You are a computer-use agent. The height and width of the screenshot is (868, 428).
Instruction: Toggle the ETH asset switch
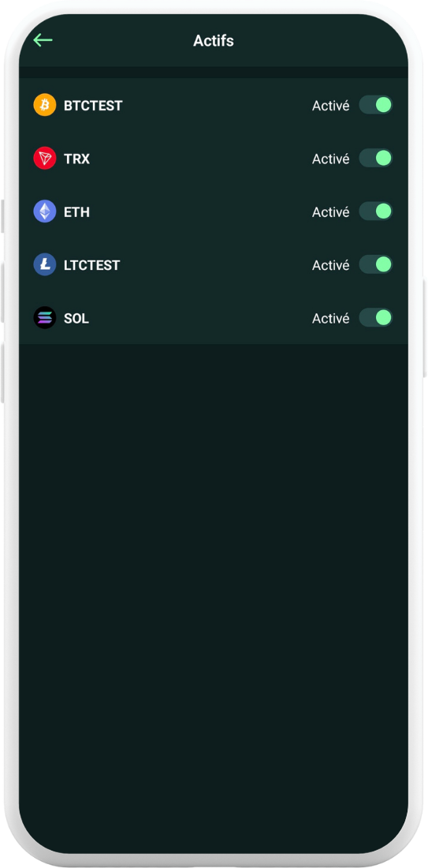[x=375, y=211]
